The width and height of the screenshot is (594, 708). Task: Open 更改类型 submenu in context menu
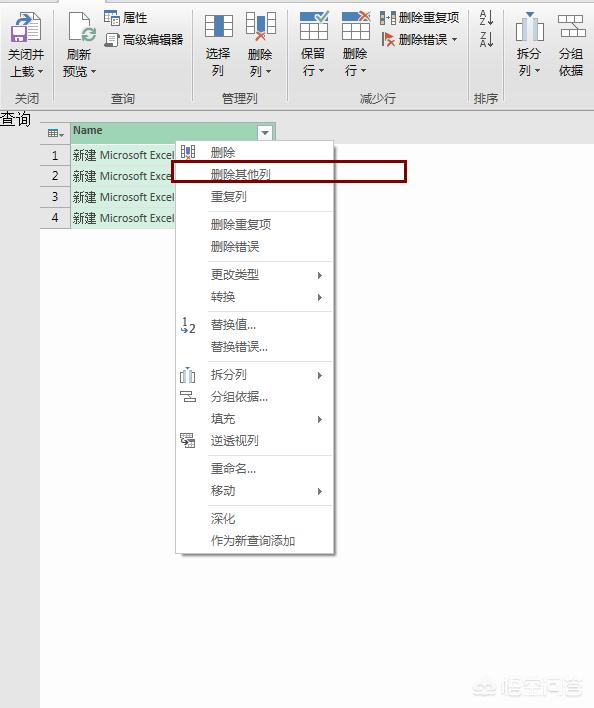(x=255, y=275)
